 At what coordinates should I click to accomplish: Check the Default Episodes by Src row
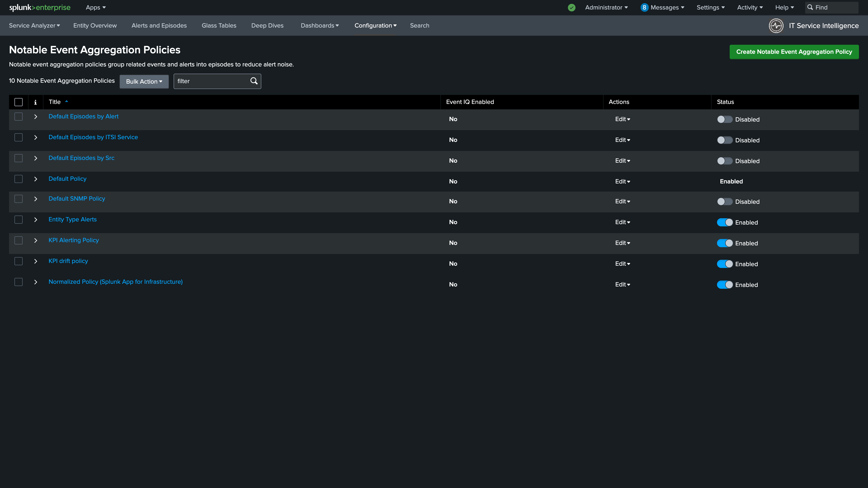(x=19, y=158)
